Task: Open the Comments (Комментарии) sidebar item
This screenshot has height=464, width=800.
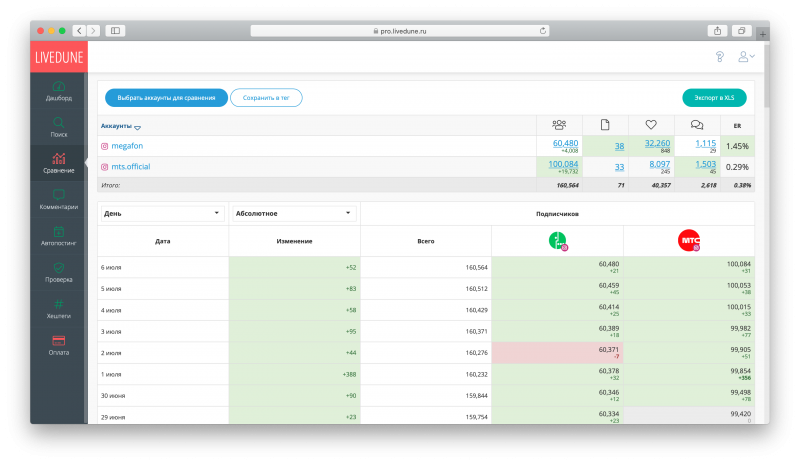Action: point(58,198)
